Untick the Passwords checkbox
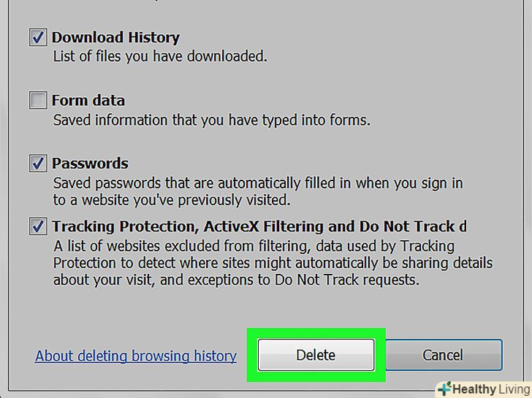532x398 pixels. coord(38,163)
